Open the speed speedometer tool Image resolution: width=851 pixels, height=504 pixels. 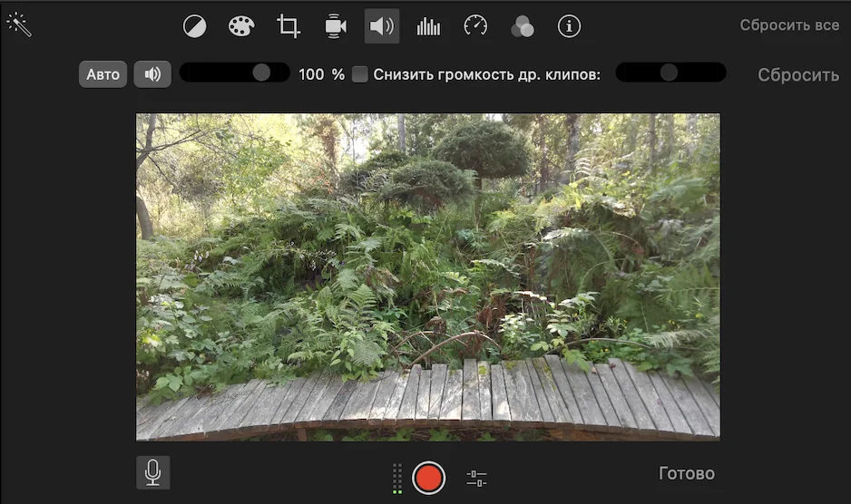[475, 26]
